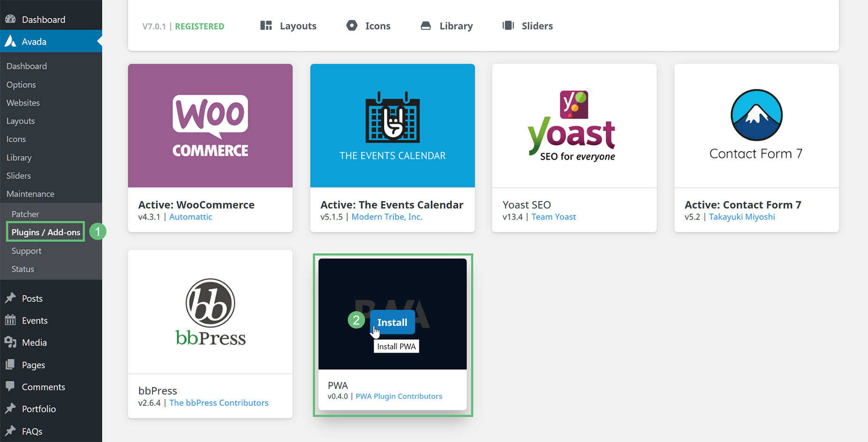This screenshot has width=868, height=442.
Task: Go to Library in the sidebar submenu
Action: click(19, 157)
